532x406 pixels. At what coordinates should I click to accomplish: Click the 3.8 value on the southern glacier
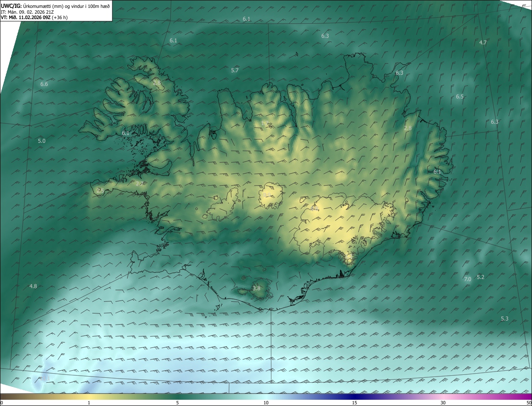coord(256,289)
